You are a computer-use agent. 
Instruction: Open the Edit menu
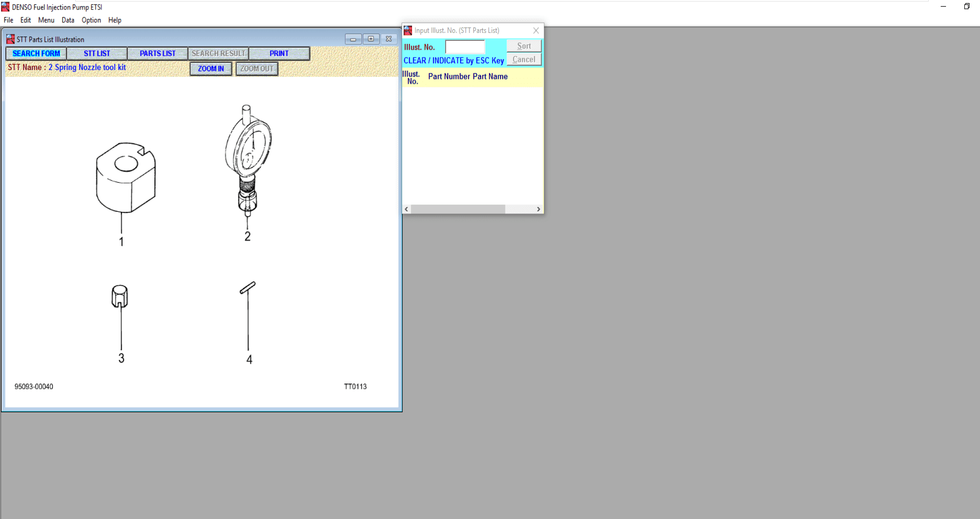pos(26,20)
